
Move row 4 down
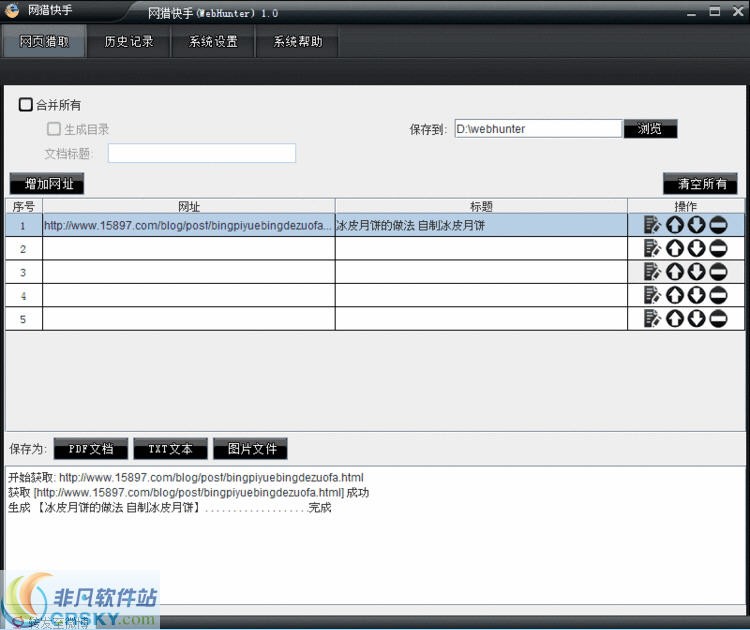click(696, 295)
